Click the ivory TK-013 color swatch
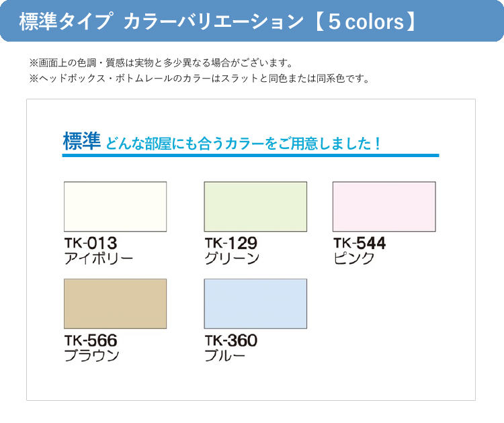Screen dimensions: 504x423 pos(115,207)
